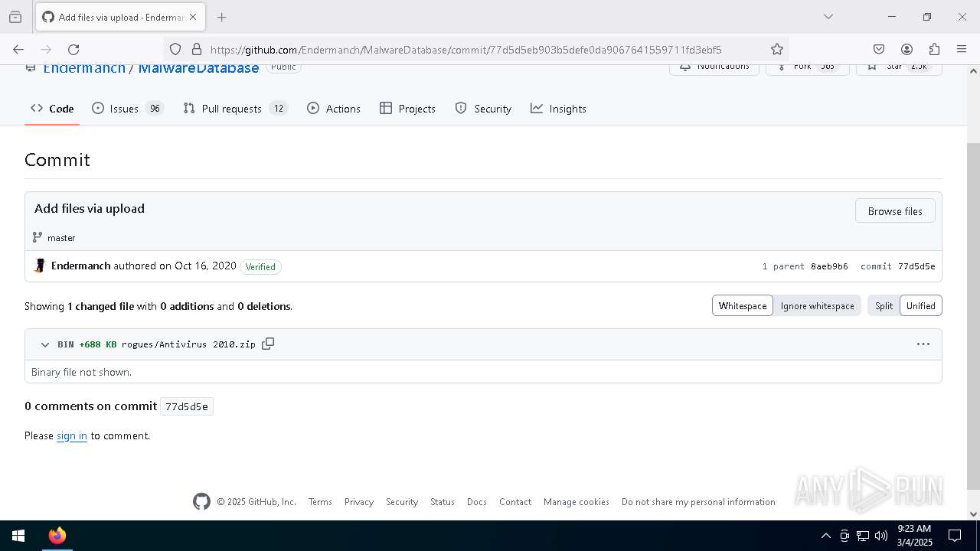
Task: Open the MalwareDatabase repository link
Action: click(x=198, y=68)
